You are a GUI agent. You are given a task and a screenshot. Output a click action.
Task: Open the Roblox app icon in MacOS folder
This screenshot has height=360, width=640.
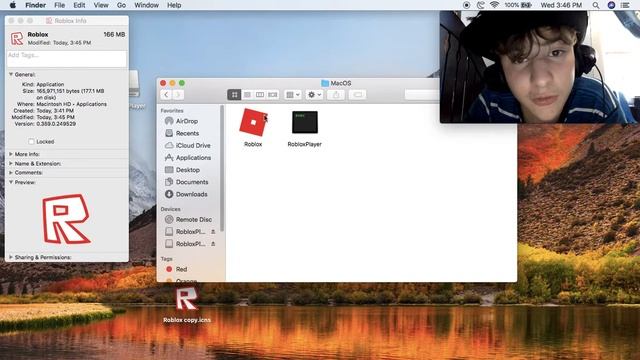point(253,122)
